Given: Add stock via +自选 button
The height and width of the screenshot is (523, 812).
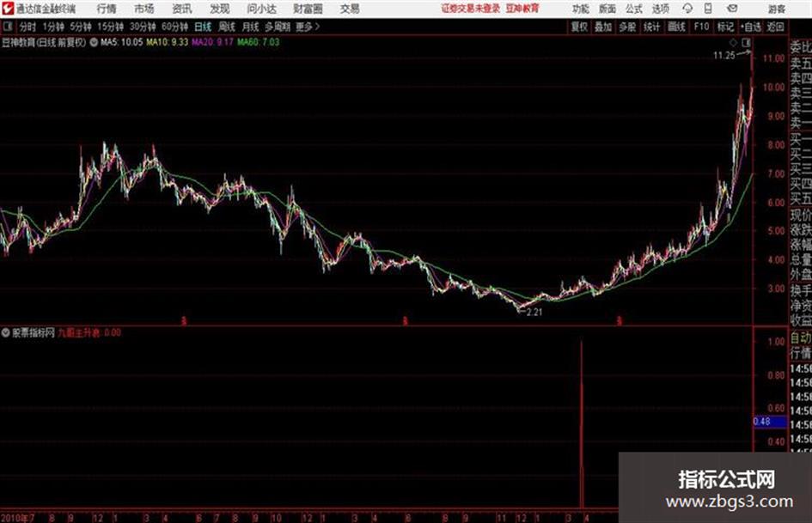Looking at the screenshot, I should pyautogui.click(x=751, y=27).
